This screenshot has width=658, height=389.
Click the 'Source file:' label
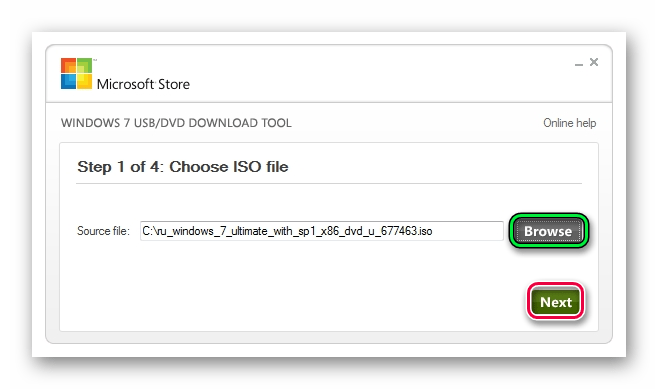coord(103,231)
